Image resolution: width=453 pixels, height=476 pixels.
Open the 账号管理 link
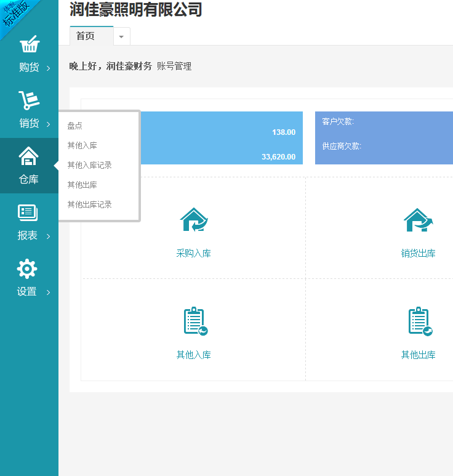pos(174,66)
